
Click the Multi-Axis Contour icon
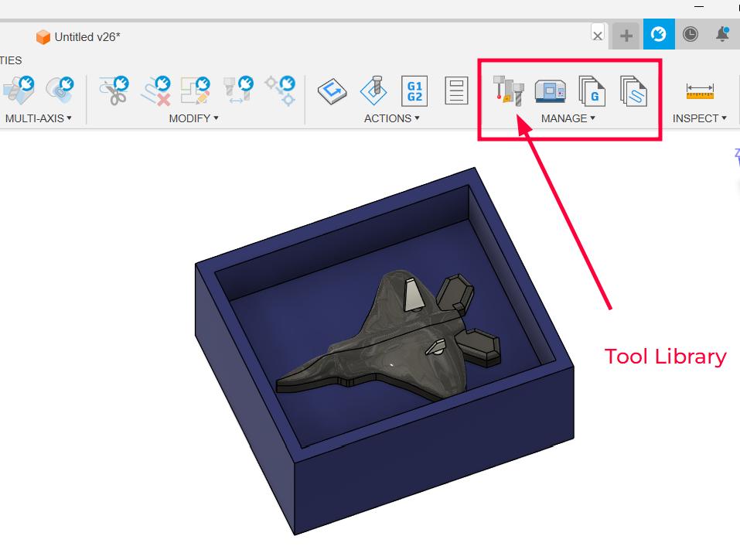[60, 90]
